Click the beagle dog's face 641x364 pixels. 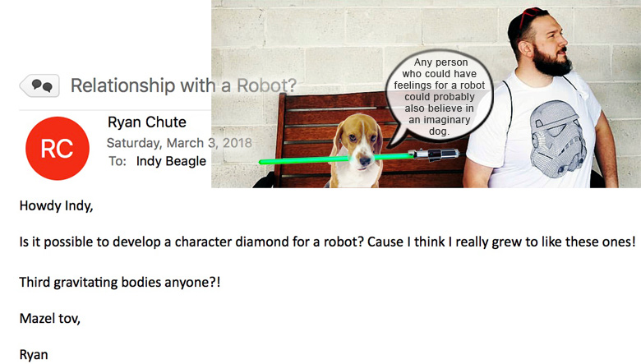tap(358, 141)
